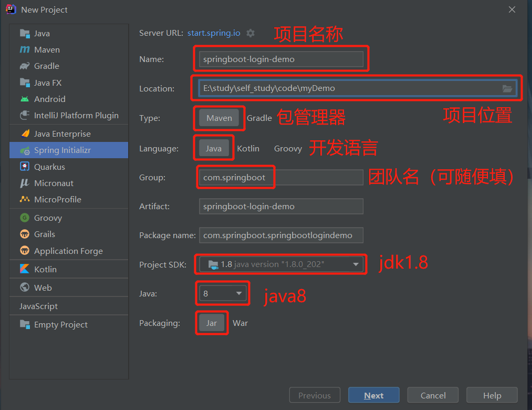This screenshot has height=410, width=532.
Task: Select Java Enterprise project type label
Action: tap(62, 134)
